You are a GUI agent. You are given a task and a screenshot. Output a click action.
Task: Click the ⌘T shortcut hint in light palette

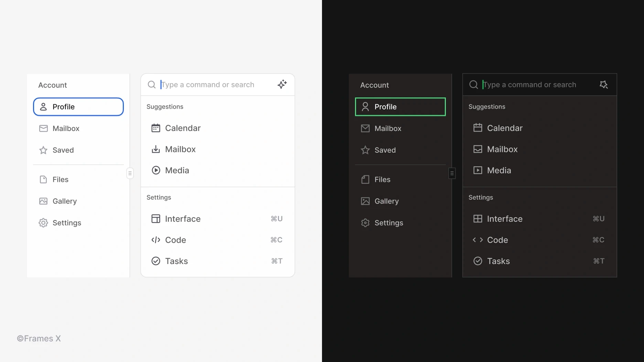[277, 261]
